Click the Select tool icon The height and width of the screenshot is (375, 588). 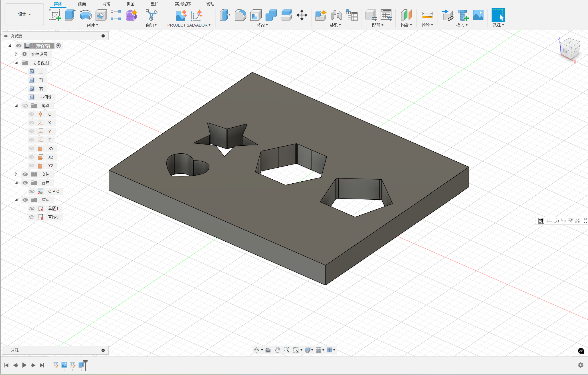[x=498, y=15]
